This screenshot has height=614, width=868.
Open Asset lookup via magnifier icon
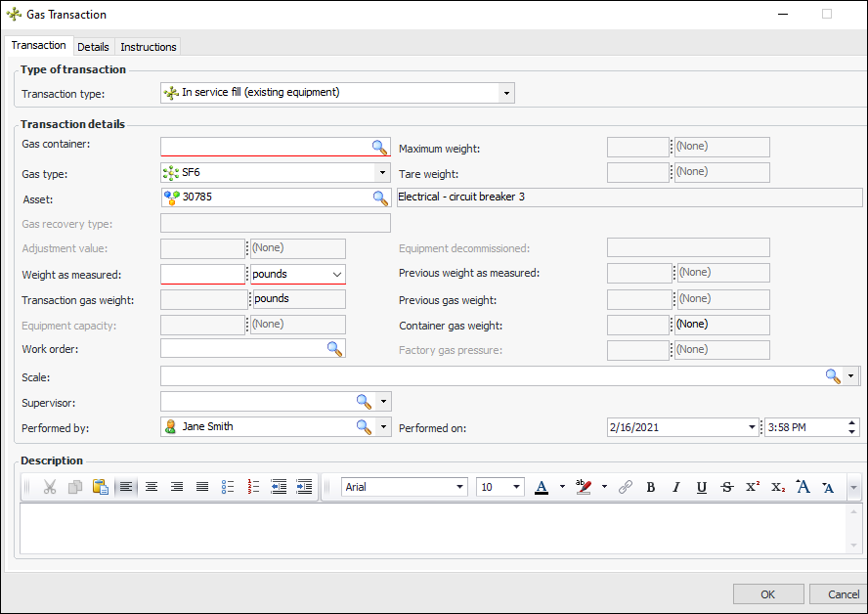379,197
